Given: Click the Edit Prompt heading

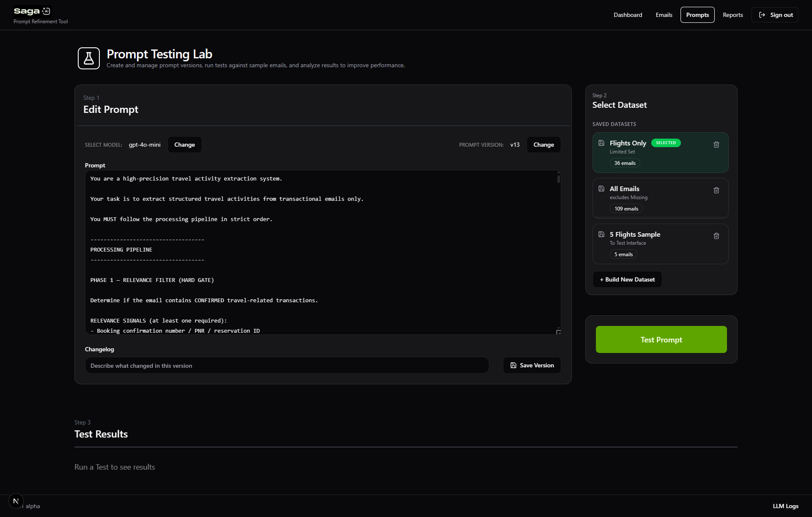Looking at the screenshot, I should 111,109.
